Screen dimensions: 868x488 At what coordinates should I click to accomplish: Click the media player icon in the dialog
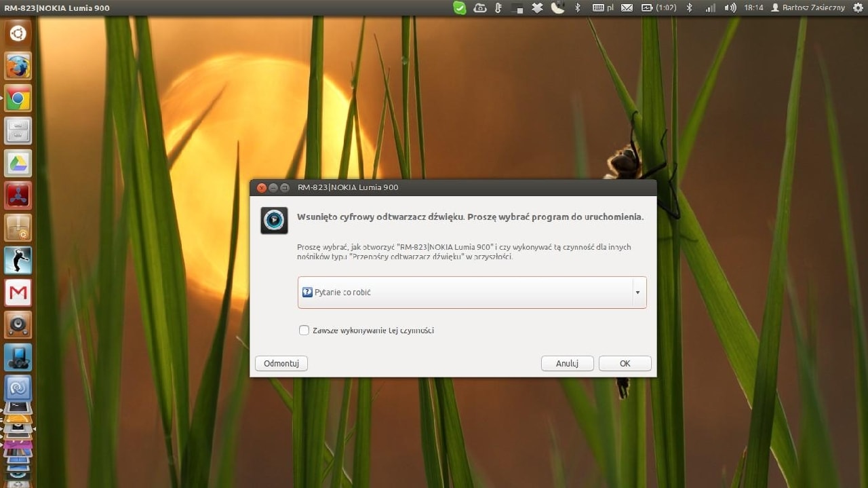pyautogui.click(x=274, y=221)
